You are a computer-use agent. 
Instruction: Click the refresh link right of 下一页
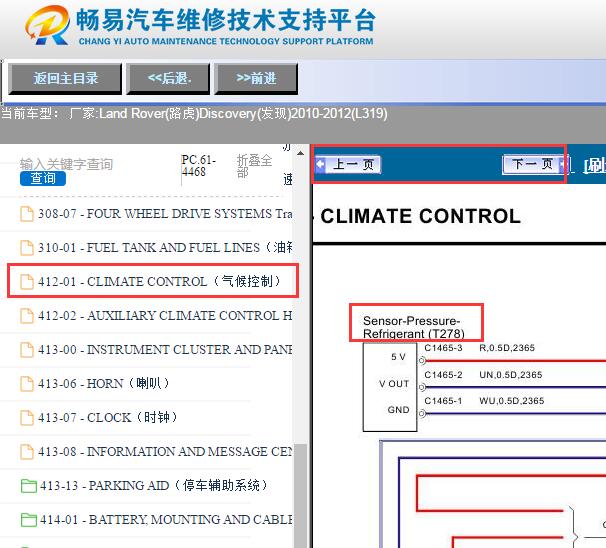click(x=594, y=165)
